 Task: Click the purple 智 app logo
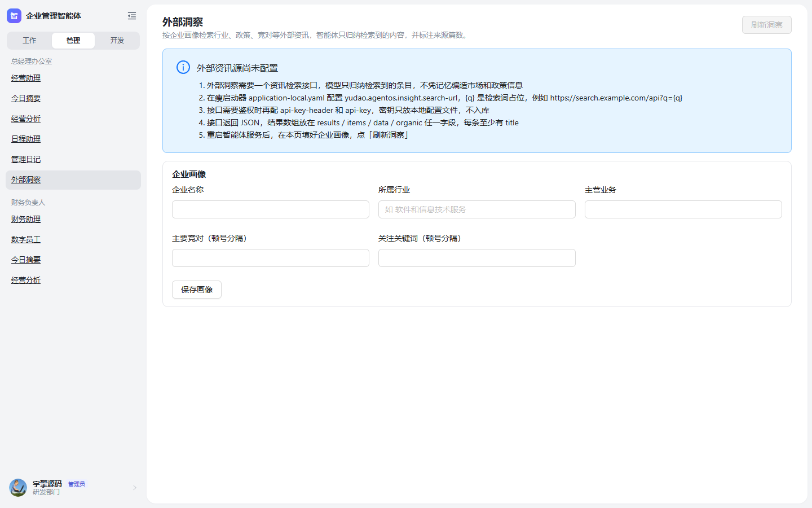[14, 16]
